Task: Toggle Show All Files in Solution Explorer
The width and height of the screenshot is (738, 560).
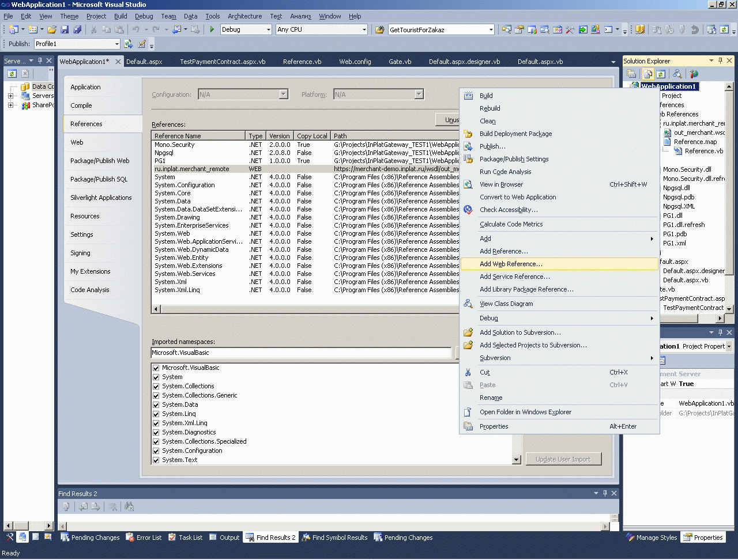Action: [648, 74]
